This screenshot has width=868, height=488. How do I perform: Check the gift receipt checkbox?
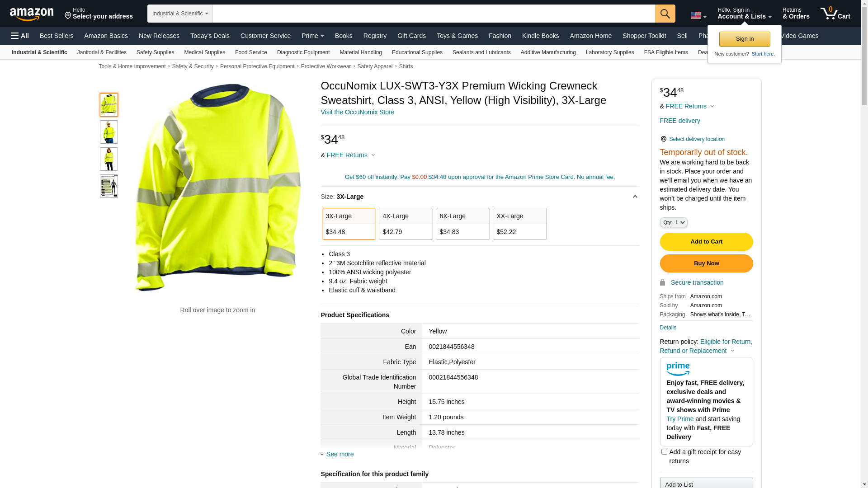664,452
